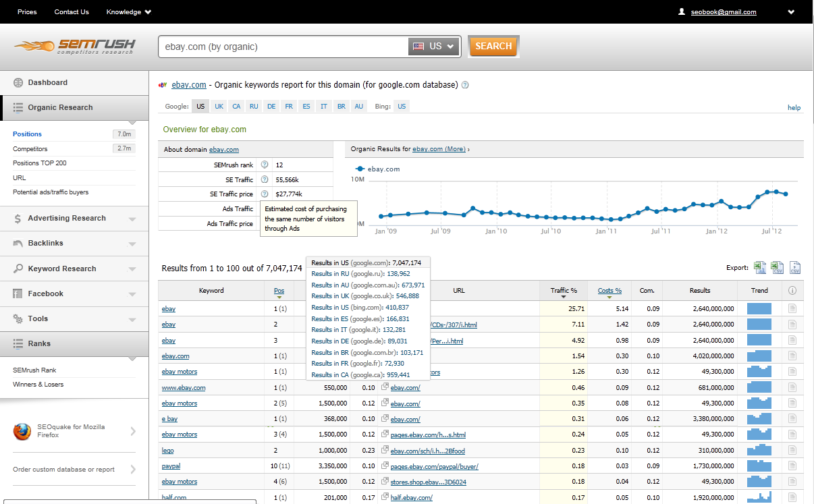Click the Organic Research list icon

(x=18, y=107)
